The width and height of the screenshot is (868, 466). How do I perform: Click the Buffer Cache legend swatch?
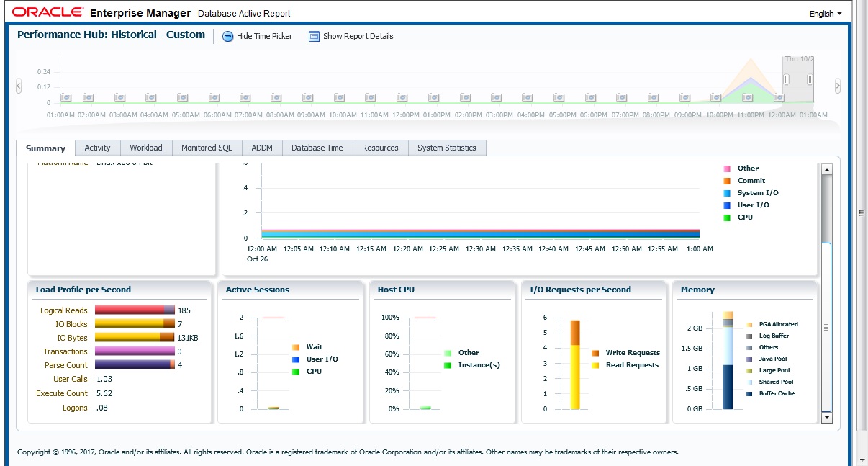click(750, 394)
